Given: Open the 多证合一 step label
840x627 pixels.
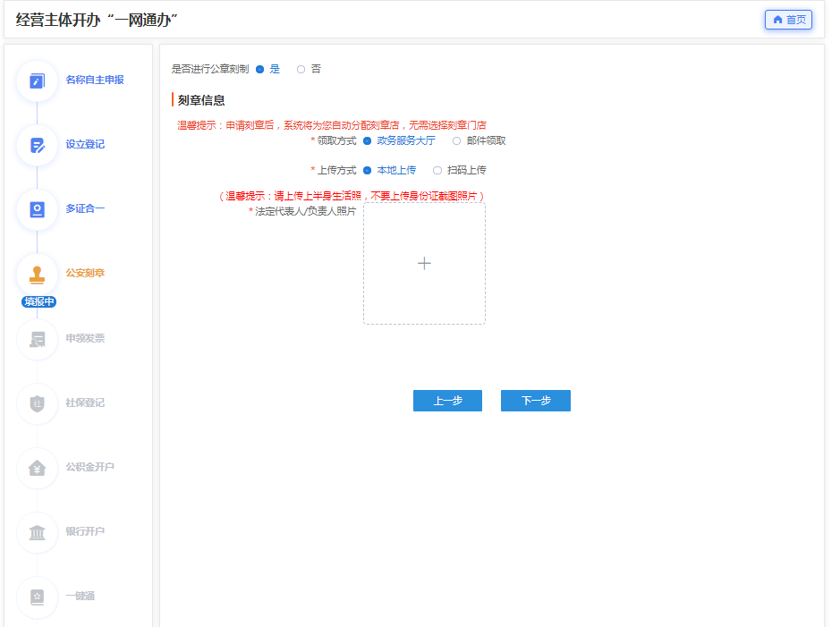Looking at the screenshot, I should [85, 208].
